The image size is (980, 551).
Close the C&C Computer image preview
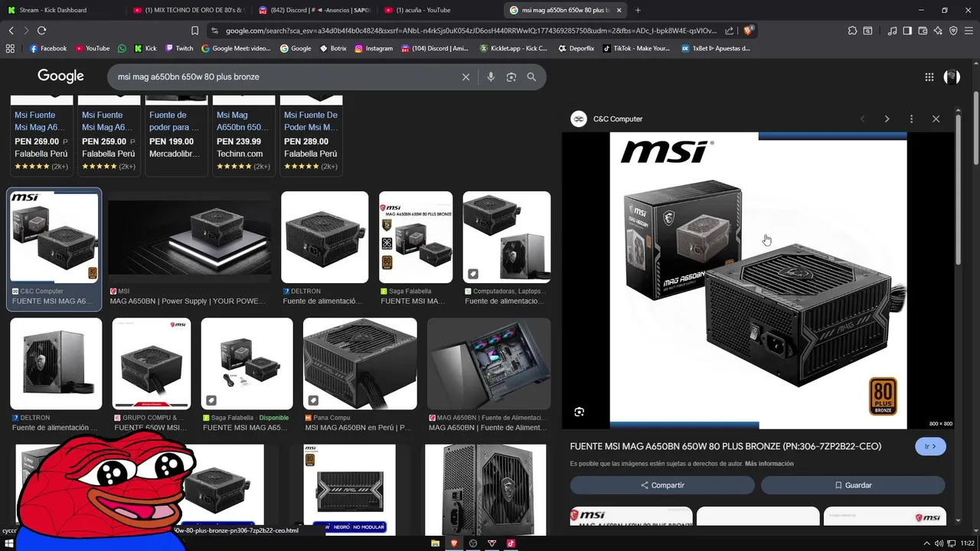coord(936,119)
